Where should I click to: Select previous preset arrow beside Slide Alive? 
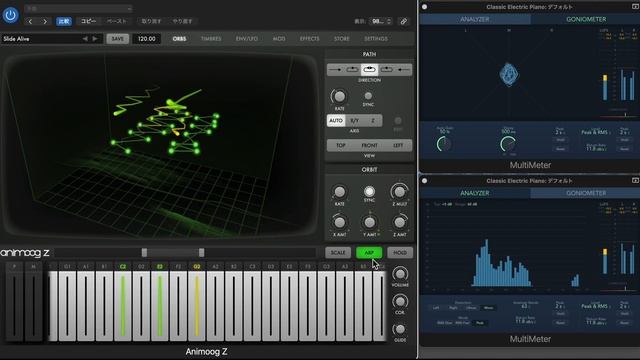[x=85, y=39]
